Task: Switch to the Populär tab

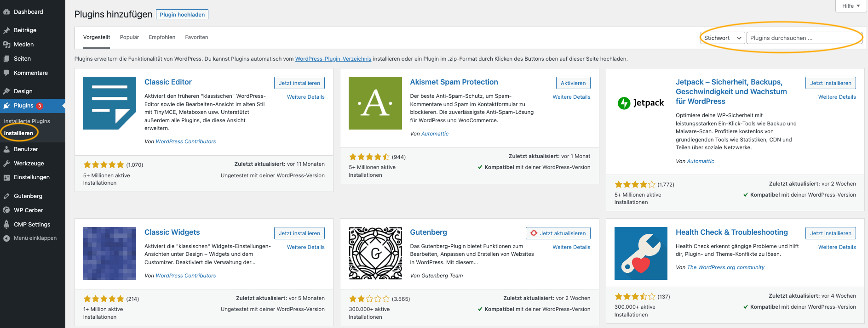Action: (129, 37)
